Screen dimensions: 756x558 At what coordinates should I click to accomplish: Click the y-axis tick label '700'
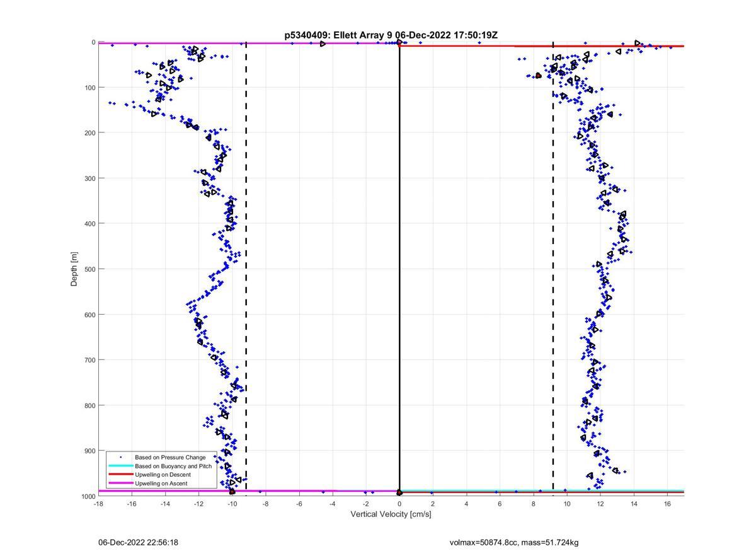point(89,360)
